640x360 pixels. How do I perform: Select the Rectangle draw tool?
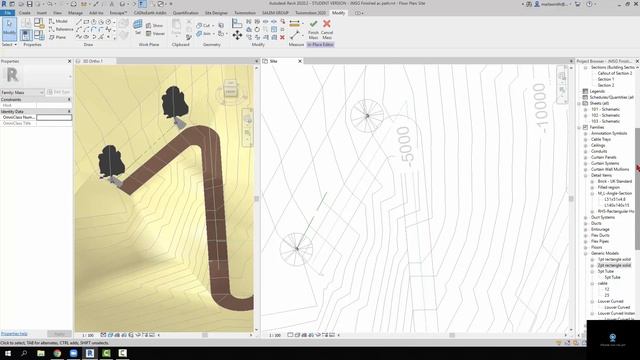[86, 22]
